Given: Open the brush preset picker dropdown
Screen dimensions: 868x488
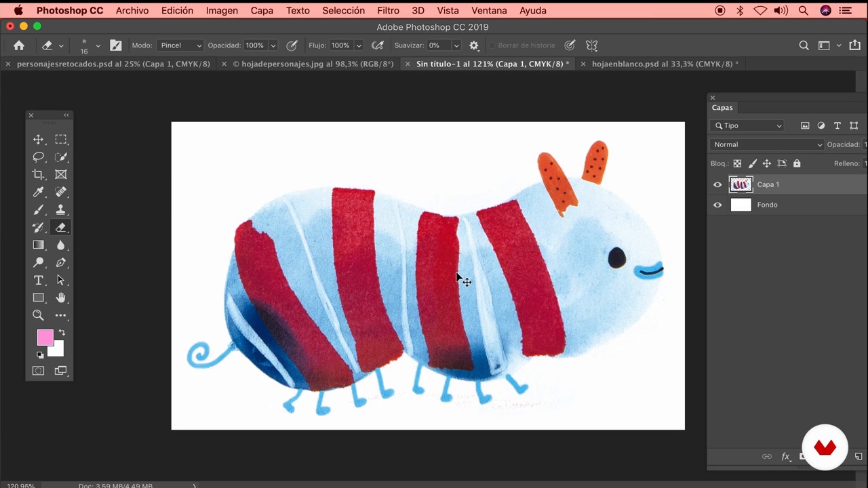Looking at the screenshot, I should click(x=98, y=46).
